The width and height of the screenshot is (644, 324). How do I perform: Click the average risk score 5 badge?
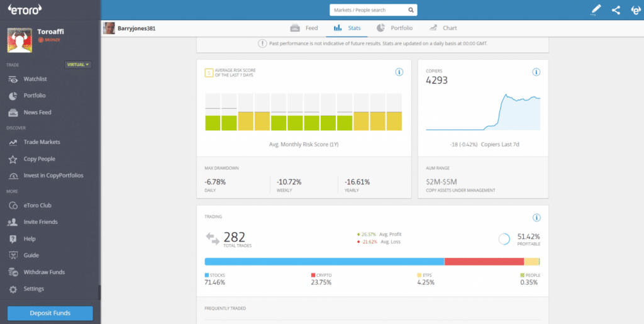[x=208, y=73]
